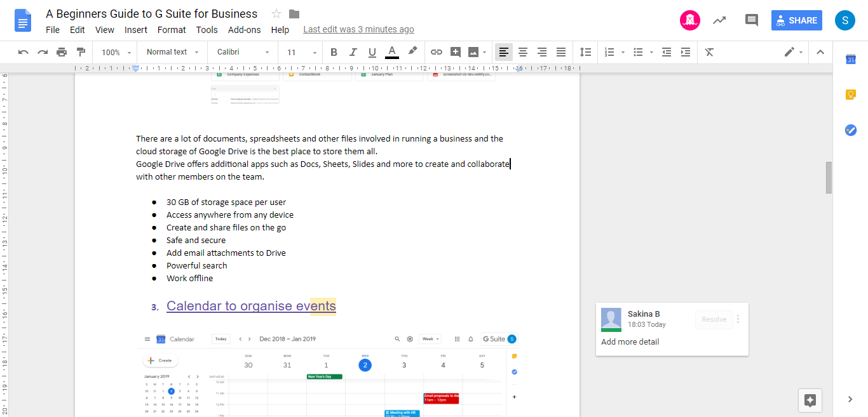This screenshot has width=868, height=417.
Task: Move document with the folder icon
Action: coord(294,14)
